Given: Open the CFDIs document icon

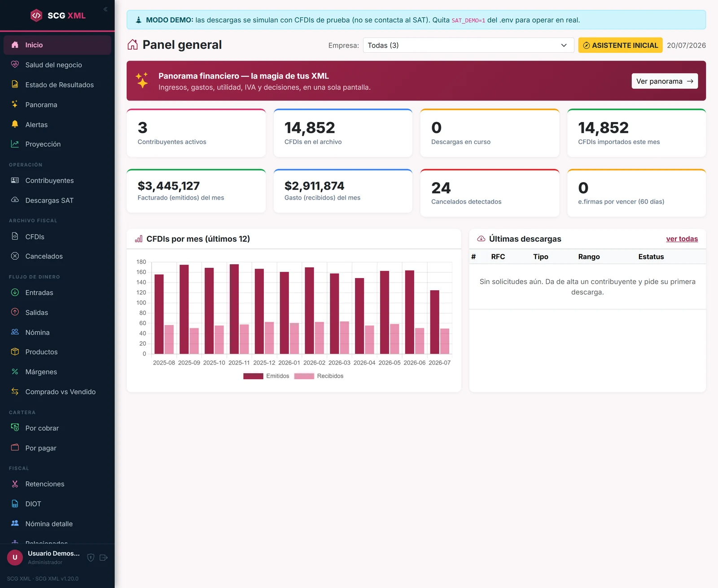Looking at the screenshot, I should 15,236.
